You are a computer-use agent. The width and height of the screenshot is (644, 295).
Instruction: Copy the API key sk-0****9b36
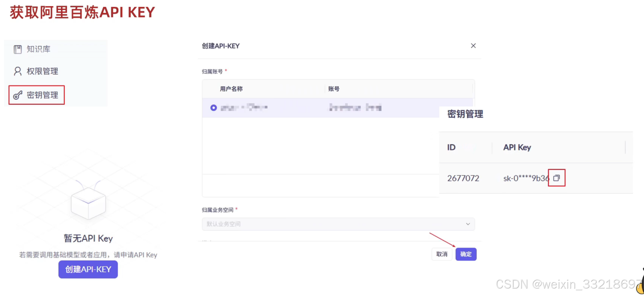(557, 178)
